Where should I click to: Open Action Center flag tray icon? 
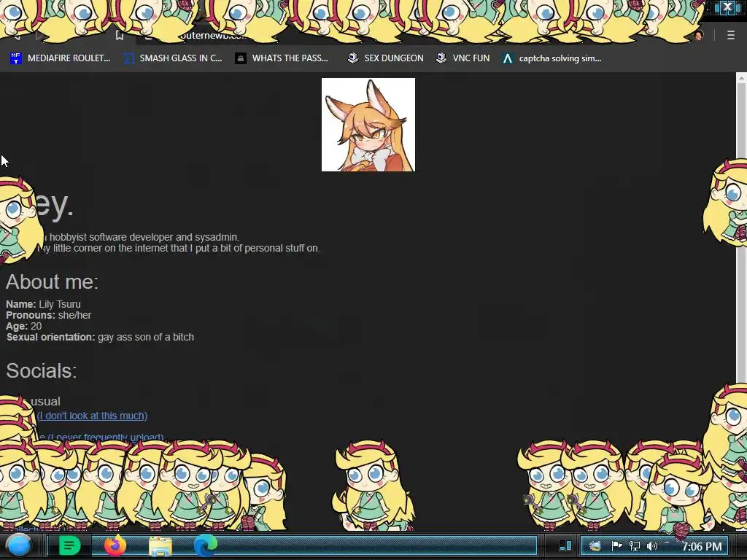(x=616, y=546)
